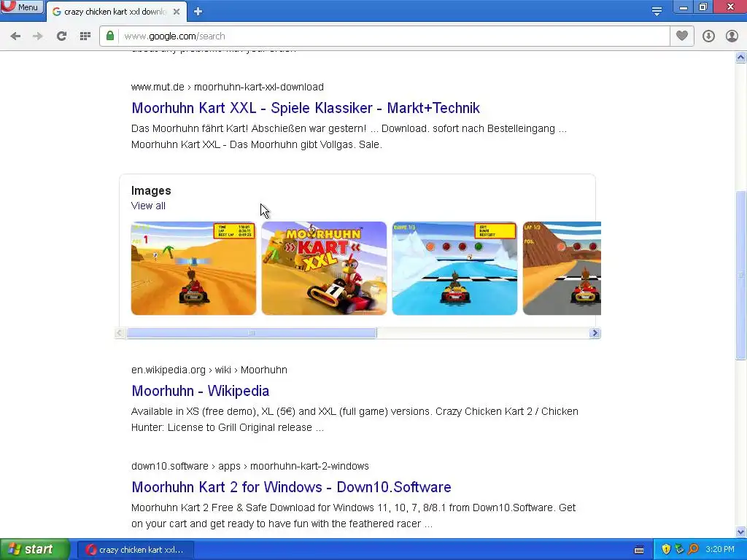Click the Available in XS free demo snippet
The height and width of the screenshot is (560, 747).
[x=355, y=419]
